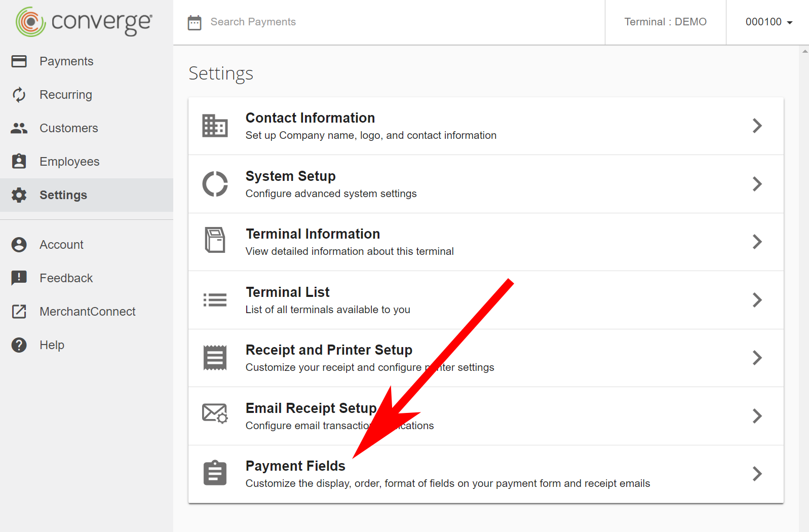The image size is (809, 532).
Task: Expand Email Receipt Setup using its chevron
Action: point(757,416)
